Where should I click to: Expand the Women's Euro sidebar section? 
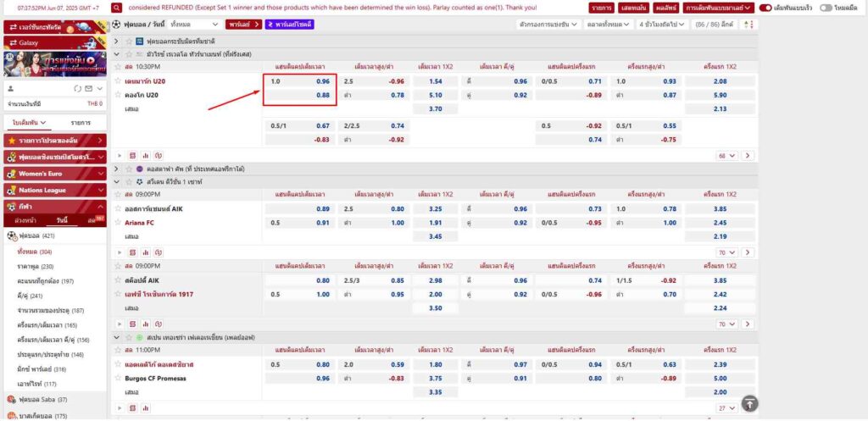[54, 174]
